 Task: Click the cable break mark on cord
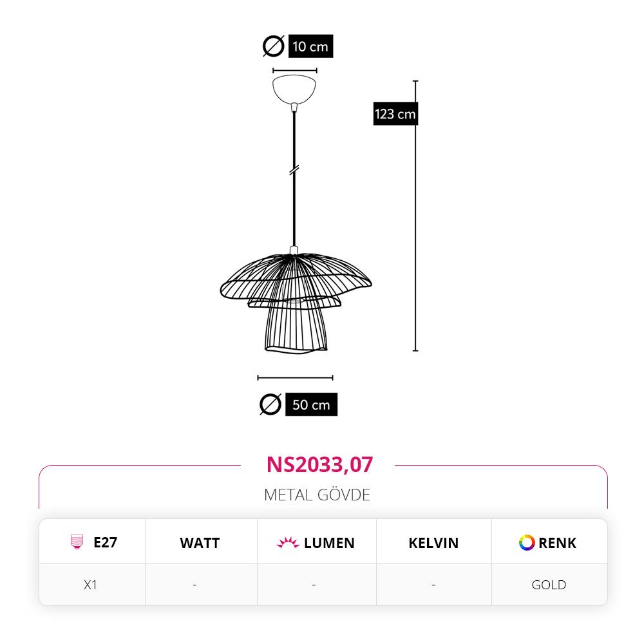pos(294,170)
